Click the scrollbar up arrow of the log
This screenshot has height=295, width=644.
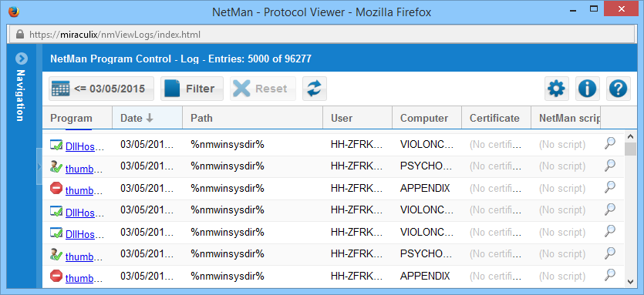pos(630,136)
